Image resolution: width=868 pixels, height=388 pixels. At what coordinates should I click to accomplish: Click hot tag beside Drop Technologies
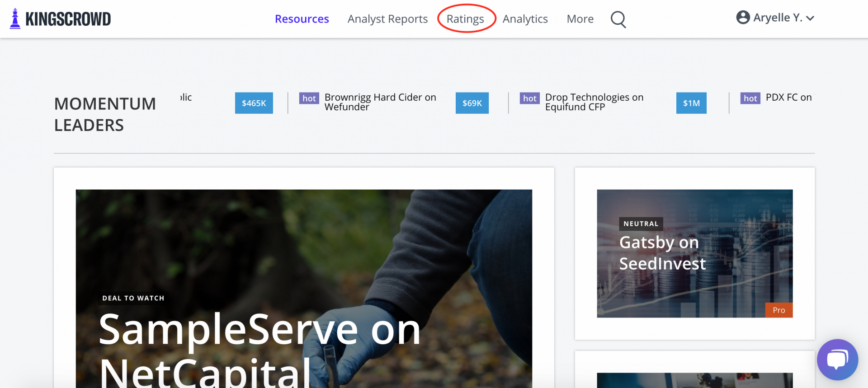530,98
